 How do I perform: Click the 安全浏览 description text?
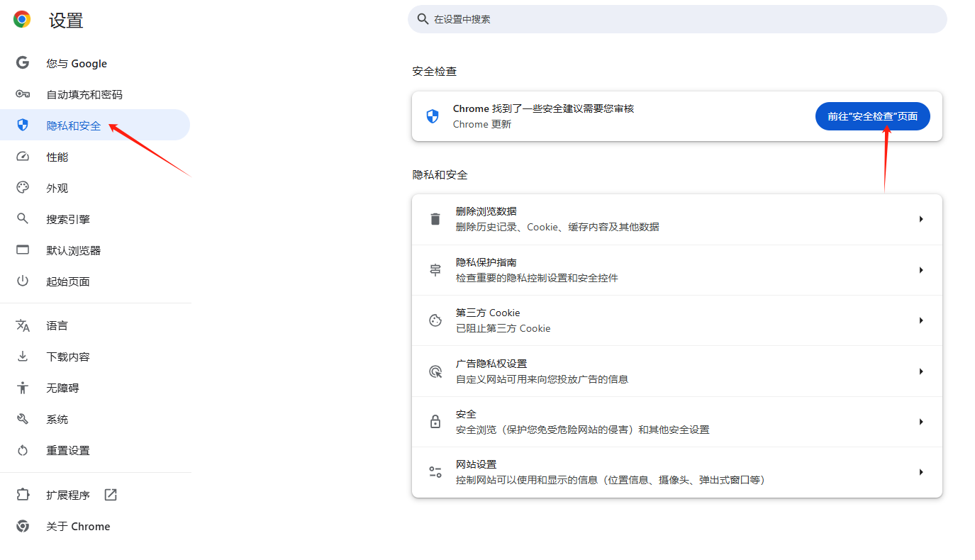pos(583,430)
